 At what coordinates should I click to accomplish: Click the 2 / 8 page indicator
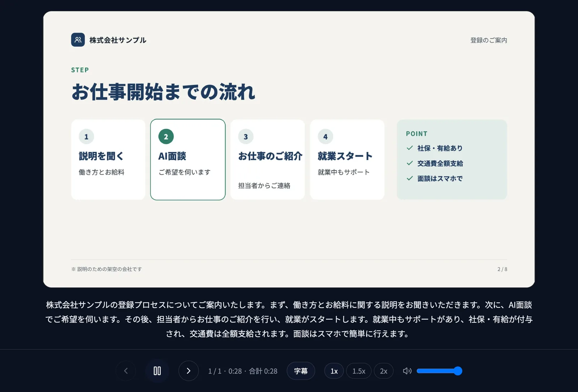point(502,269)
